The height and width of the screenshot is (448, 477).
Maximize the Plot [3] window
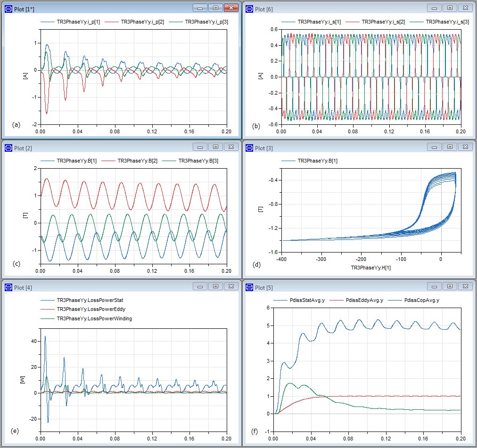click(450, 147)
